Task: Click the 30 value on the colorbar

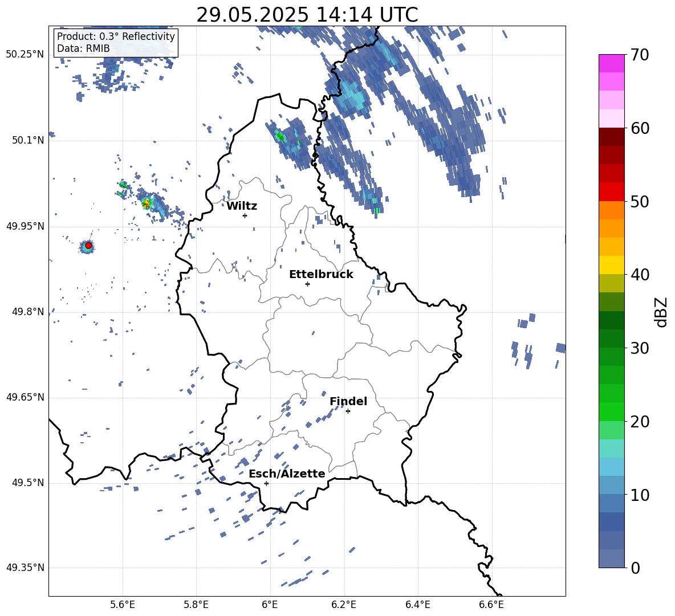Action: point(640,348)
